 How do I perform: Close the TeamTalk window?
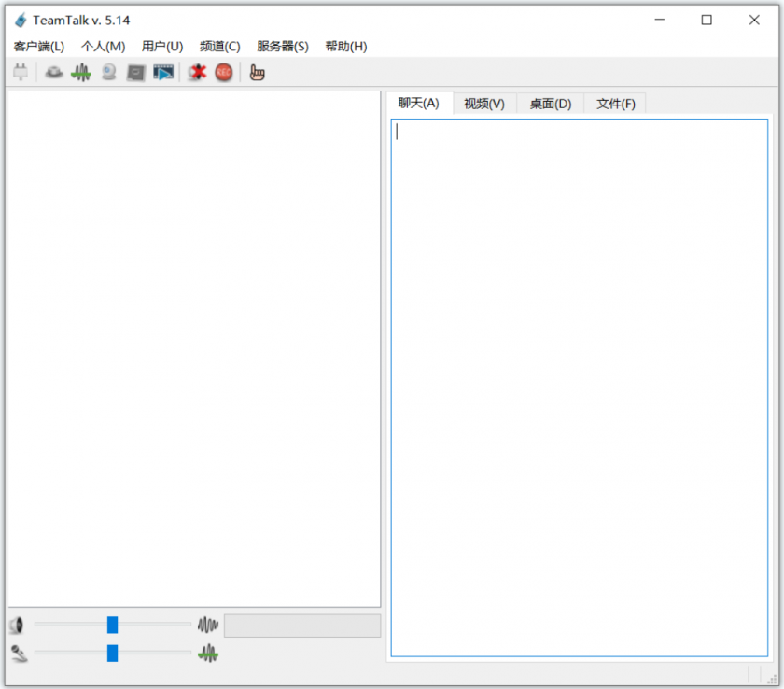click(754, 20)
